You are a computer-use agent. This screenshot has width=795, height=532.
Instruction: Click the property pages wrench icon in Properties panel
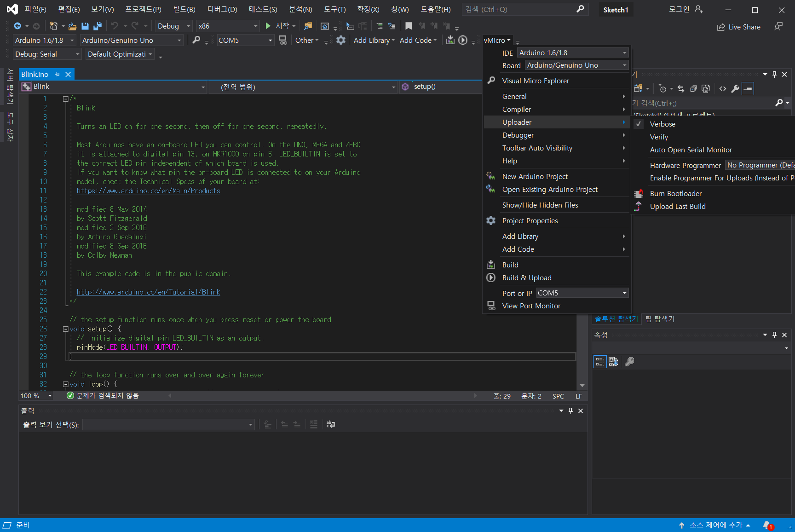tap(629, 362)
